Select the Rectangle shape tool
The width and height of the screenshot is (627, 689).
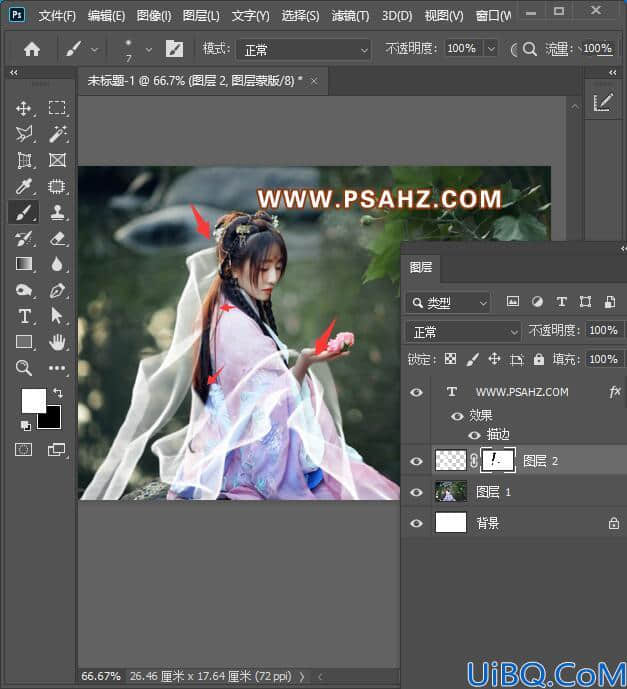coord(24,342)
